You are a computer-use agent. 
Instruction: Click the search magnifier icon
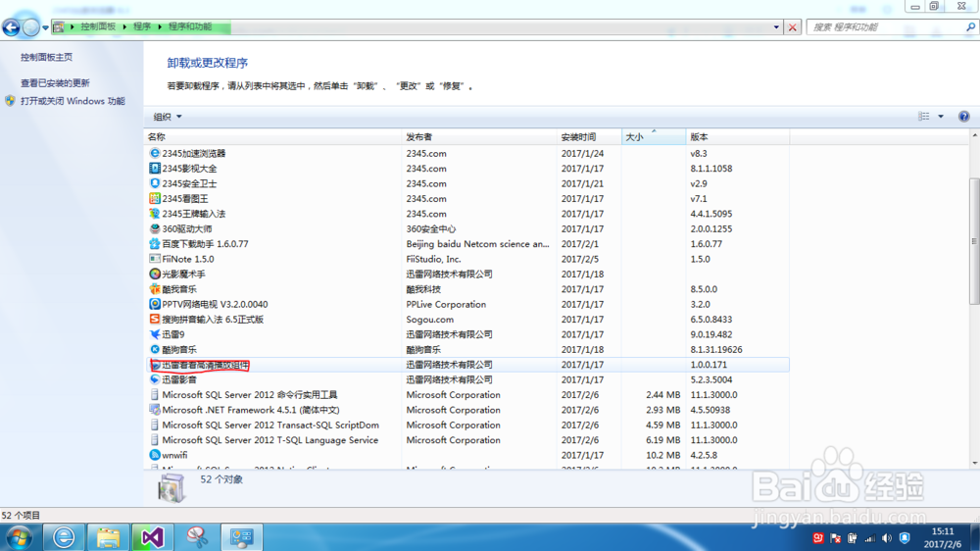[x=970, y=26]
